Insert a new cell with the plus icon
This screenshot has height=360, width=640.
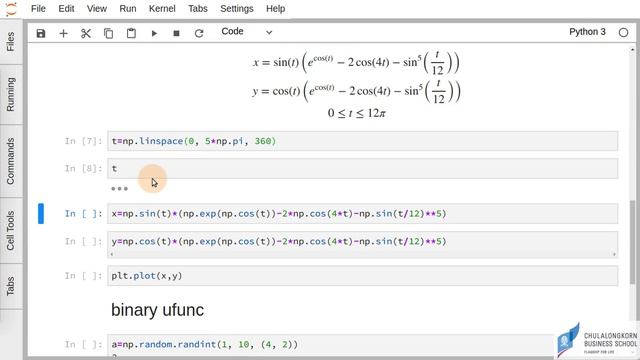pos(63,33)
